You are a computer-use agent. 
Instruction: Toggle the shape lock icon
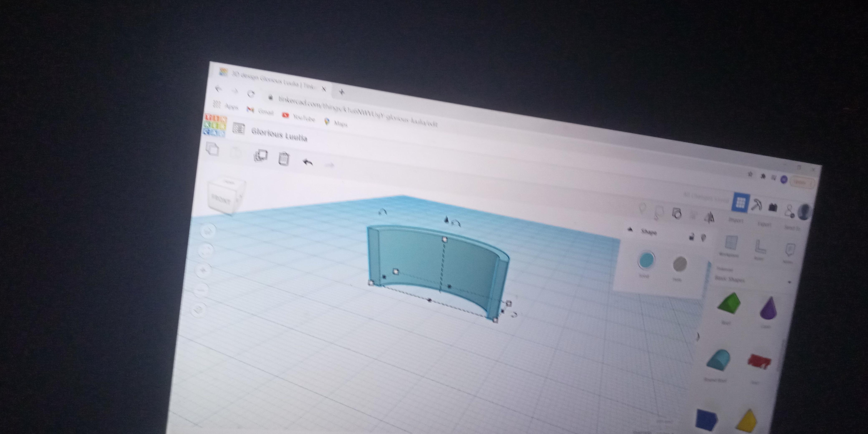(691, 237)
